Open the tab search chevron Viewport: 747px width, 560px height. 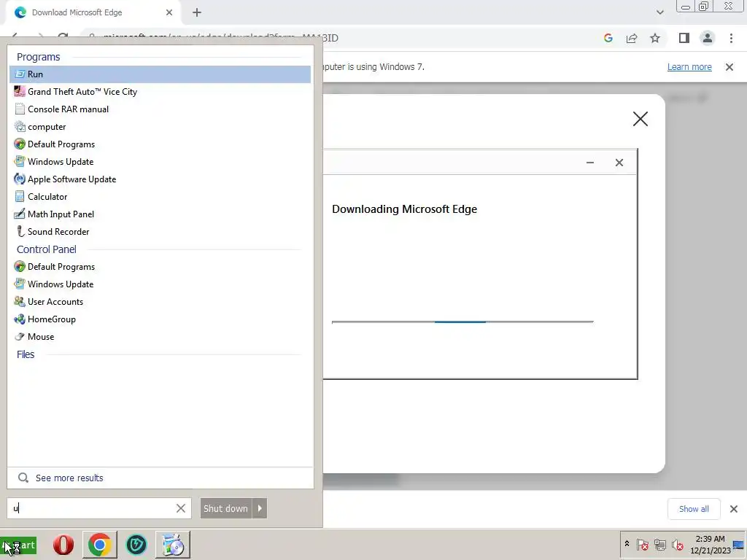[659, 12]
